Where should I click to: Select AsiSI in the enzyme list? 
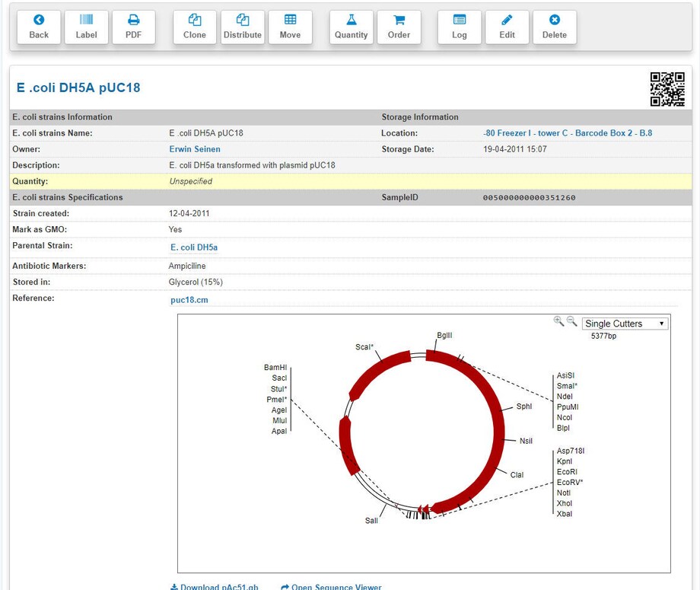click(x=565, y=375)
